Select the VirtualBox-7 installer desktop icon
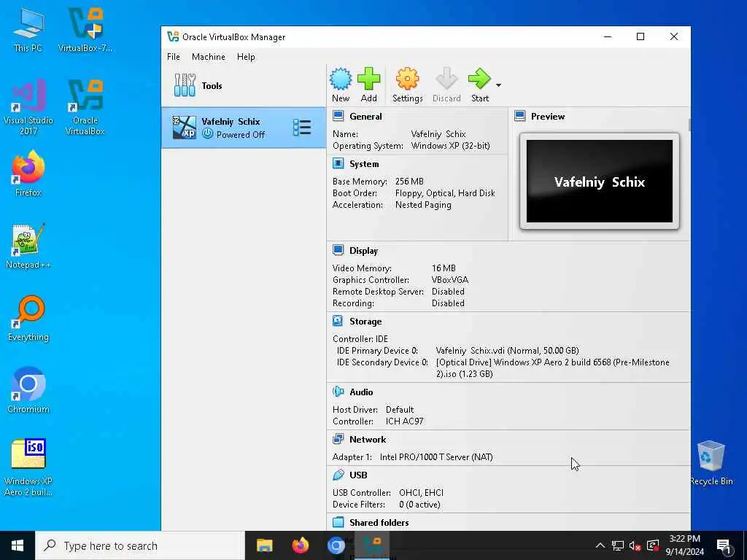The width and height of the screenshot is (747, 560). pyautogui.click(x=85, y=30)
